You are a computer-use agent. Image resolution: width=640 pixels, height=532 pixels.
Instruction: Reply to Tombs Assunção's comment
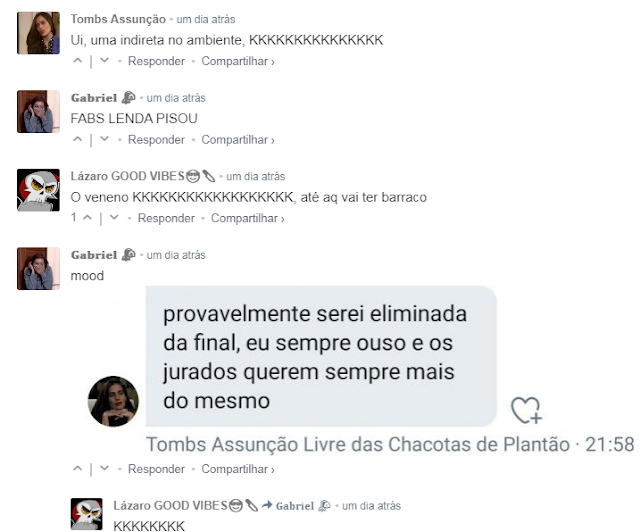[156, 61]
